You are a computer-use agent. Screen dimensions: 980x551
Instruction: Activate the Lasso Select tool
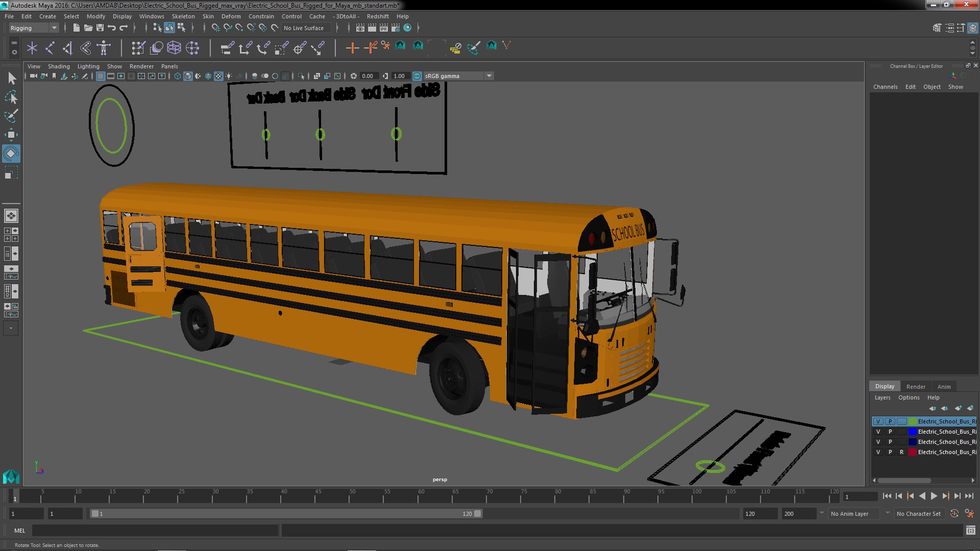11,97
